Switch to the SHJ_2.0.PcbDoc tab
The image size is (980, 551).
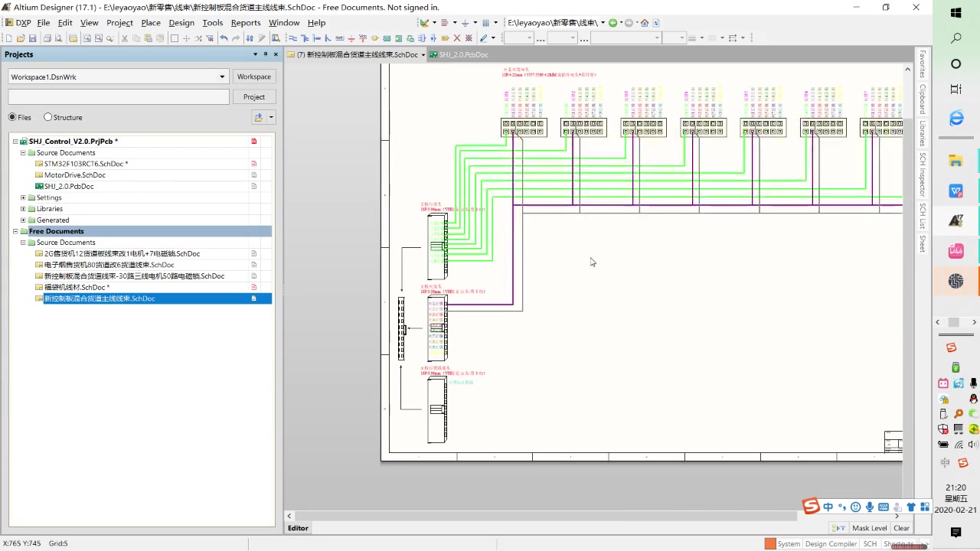pyautogui.click(x=463, y=54)
